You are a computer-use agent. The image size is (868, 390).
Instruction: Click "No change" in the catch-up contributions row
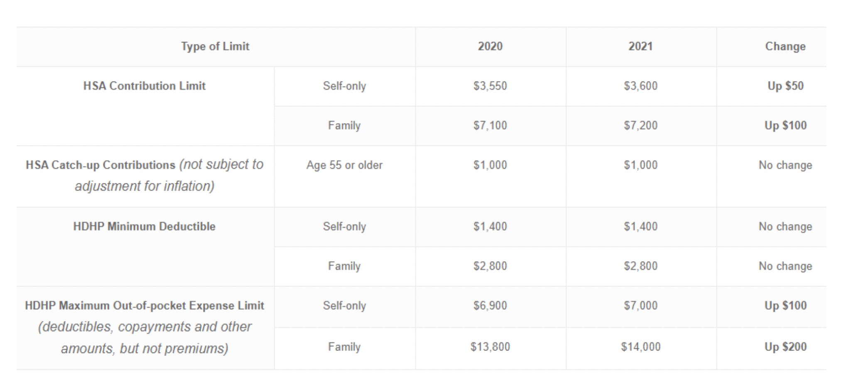(785, 165)
